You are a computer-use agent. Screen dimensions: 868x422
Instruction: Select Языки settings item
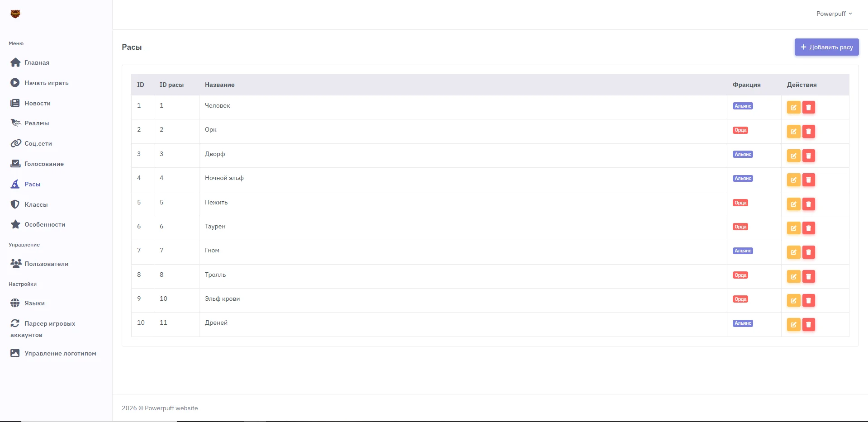(34, 303)
